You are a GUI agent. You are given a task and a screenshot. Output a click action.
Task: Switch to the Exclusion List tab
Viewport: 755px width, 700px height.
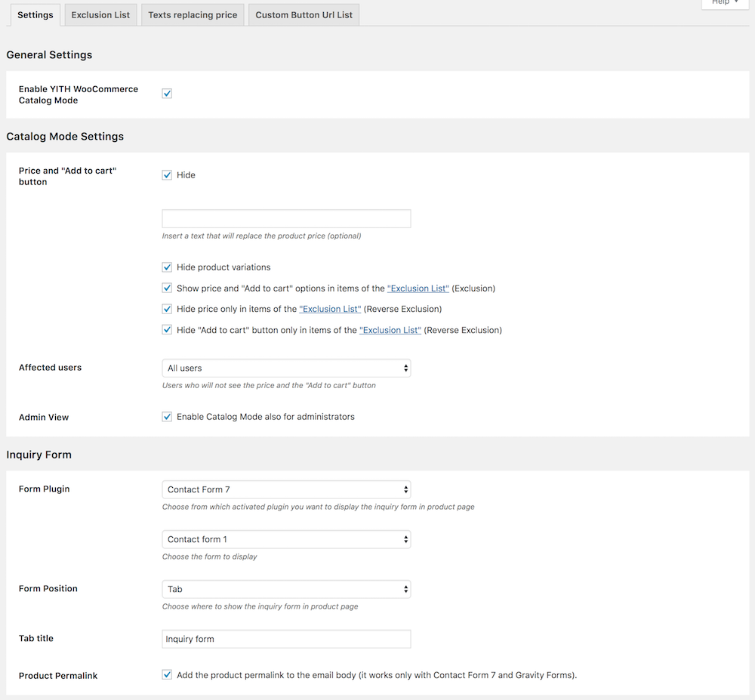click(x=100, y=15)
